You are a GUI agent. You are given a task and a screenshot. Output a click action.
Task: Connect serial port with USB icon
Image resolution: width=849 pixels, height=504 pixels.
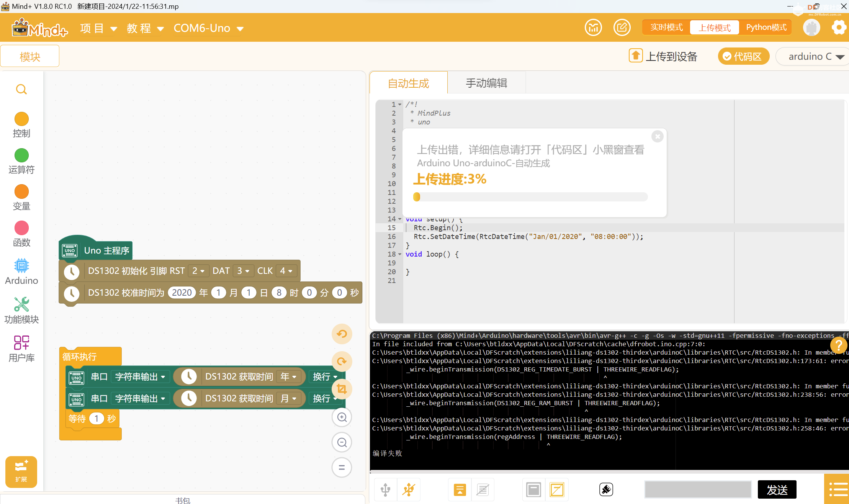click(386, 489)
